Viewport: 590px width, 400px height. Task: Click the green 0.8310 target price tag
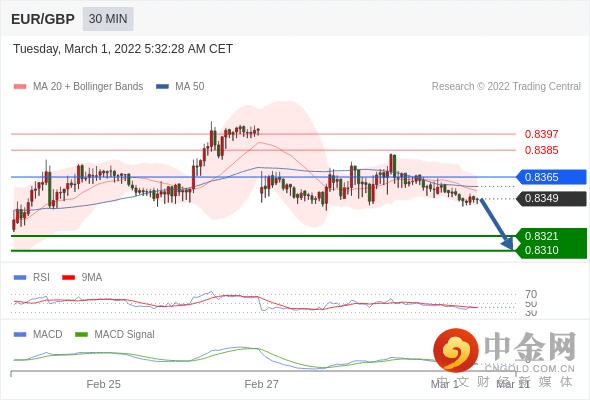pos(551,250)
